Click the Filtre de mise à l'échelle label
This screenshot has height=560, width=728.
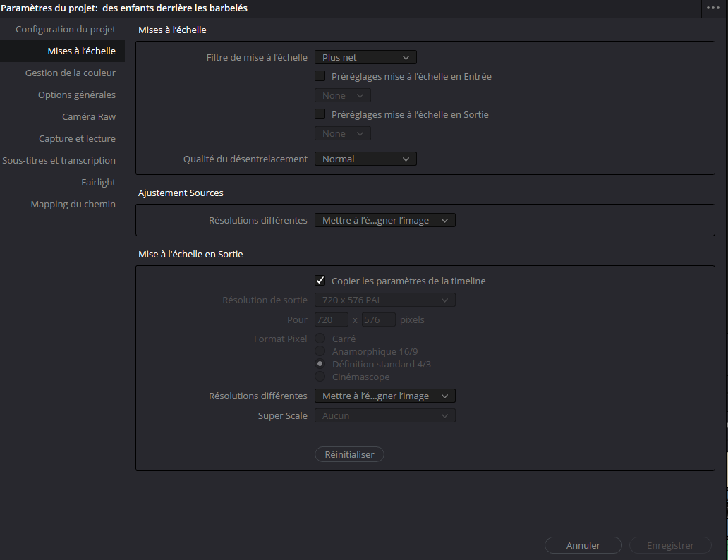(257, 57)
